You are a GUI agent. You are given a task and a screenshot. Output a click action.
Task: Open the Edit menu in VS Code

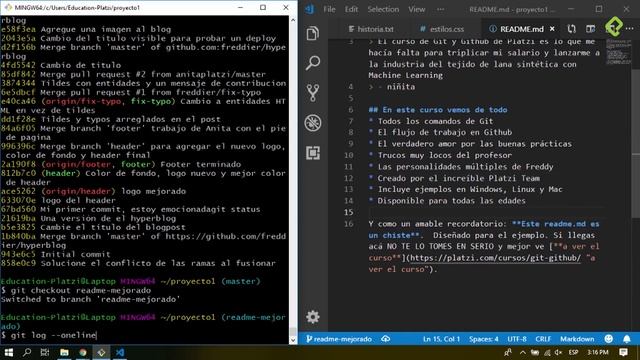tap(351, 9)
